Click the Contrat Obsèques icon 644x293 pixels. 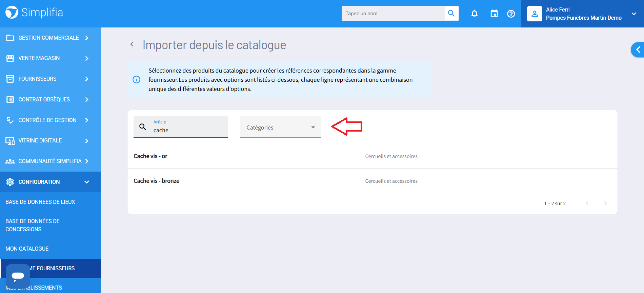(x=10, y=99)
